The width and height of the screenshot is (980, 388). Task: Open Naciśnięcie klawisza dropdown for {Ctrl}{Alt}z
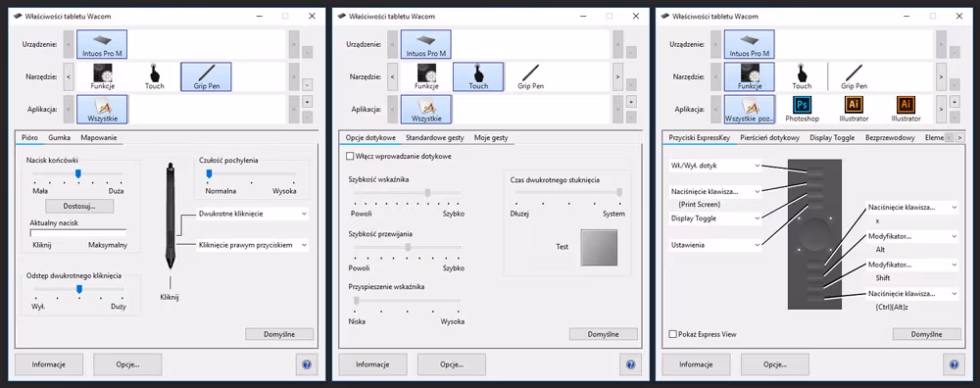pos(911,294)
